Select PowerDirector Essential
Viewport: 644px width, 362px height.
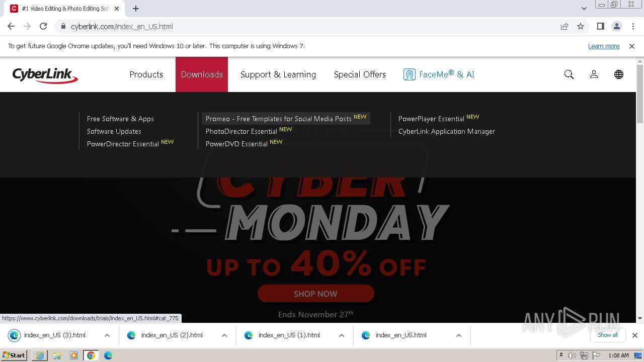pos(123,144)
